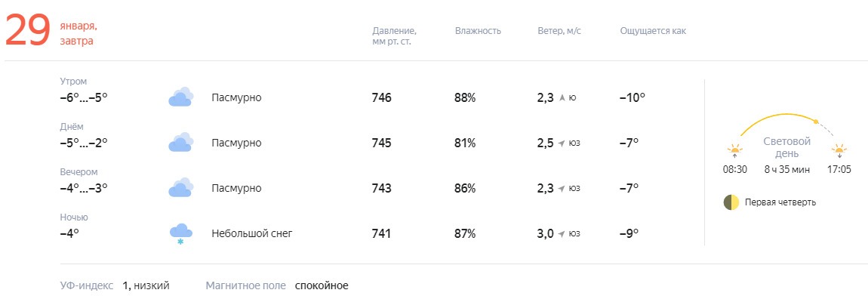This screenshot has height=296, width=868.
Task: Click the first quarter moon phase icon
Action: 731,202
